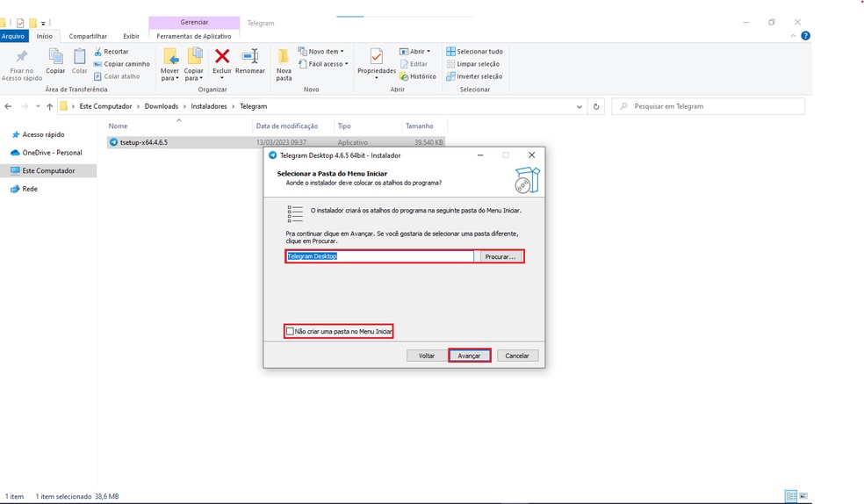This screenshot has width=864, height=504.
Task: Select tsetup-x64.4.6.5 file row
Action: pos(276,142)
